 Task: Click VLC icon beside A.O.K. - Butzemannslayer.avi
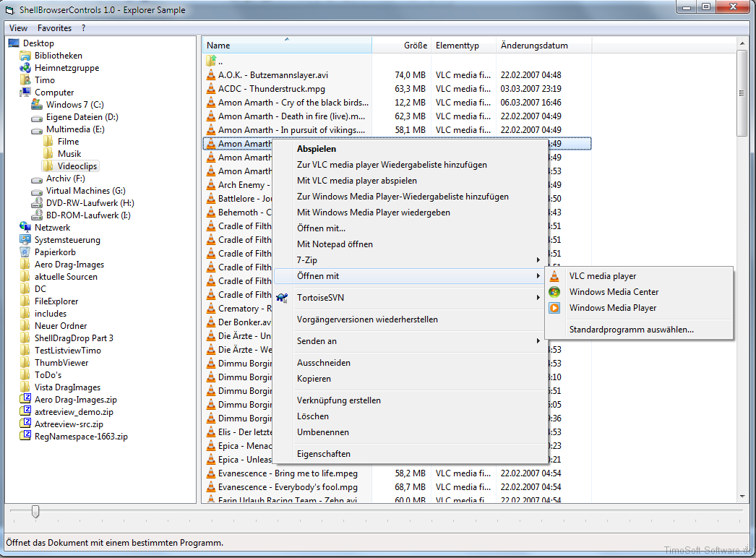pos(211,74)
